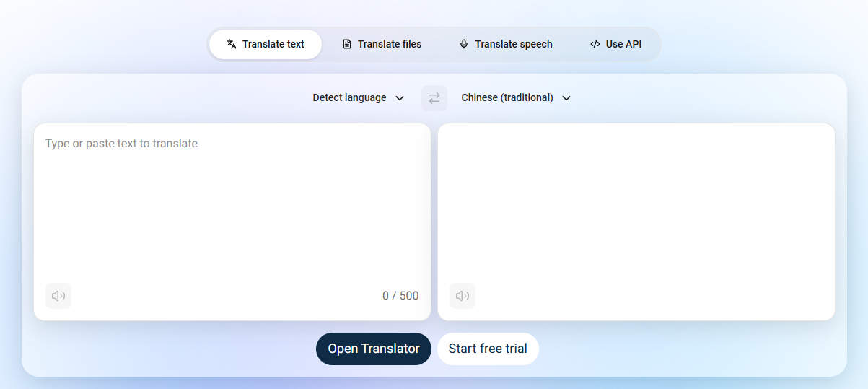Screen dimensions: 868x389
Task: Switch to the Translate files tab
Action: click(382, 44)
